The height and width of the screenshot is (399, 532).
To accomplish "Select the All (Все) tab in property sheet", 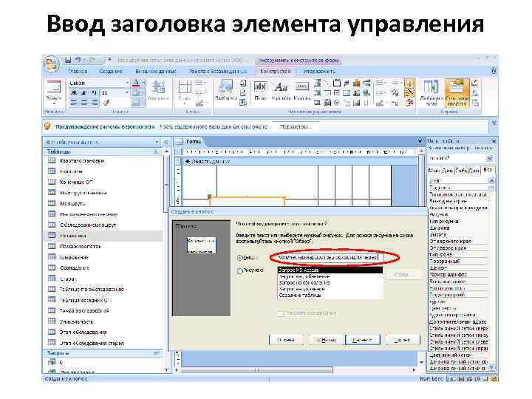I will 488,170.
